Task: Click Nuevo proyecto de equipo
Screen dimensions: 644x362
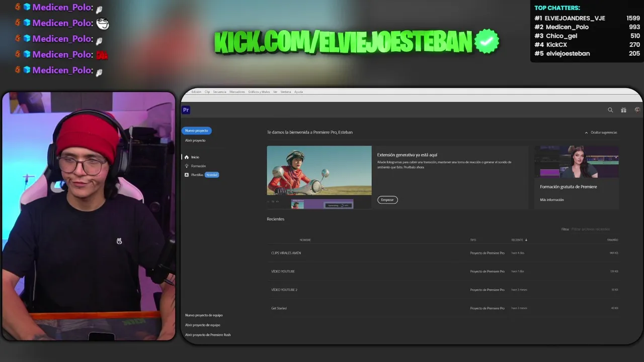Action: (204, 315)
